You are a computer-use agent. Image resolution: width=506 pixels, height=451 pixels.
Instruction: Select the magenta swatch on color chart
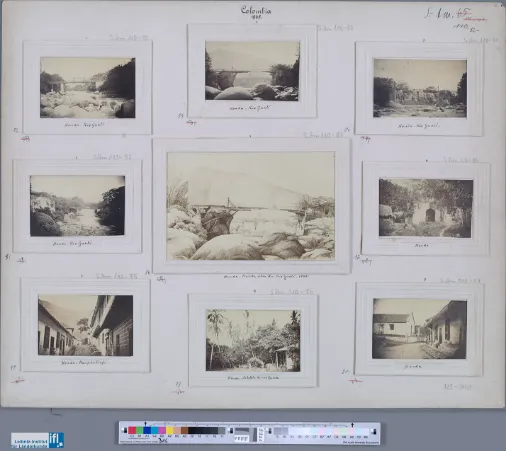coord(162,430)
